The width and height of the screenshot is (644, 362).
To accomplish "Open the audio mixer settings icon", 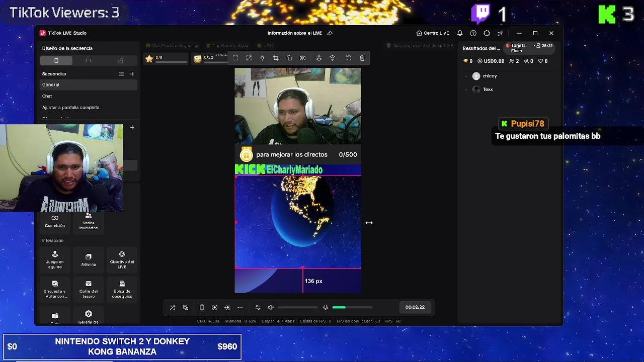I will (258, 307).
